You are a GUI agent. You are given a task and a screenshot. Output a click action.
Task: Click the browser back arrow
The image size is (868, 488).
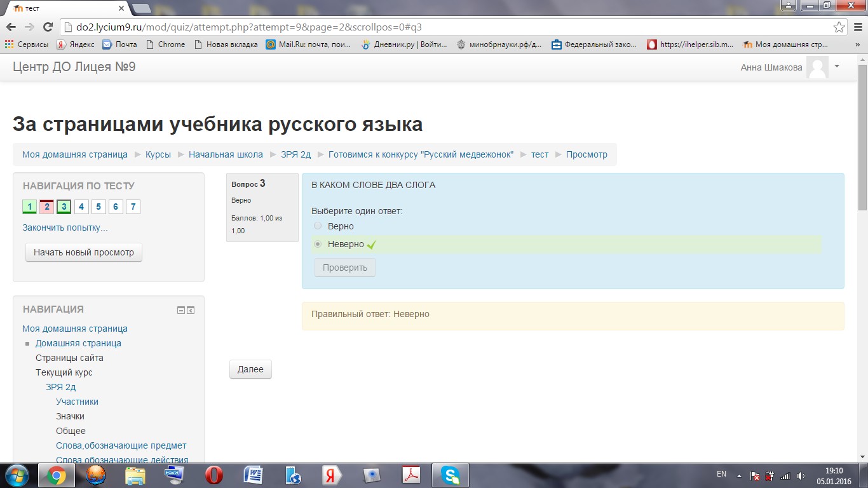pos(11,27)
